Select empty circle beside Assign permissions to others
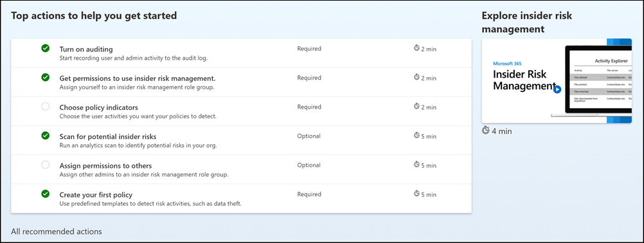The height and width of the screenshot is (243, 644). click(45, 165)
